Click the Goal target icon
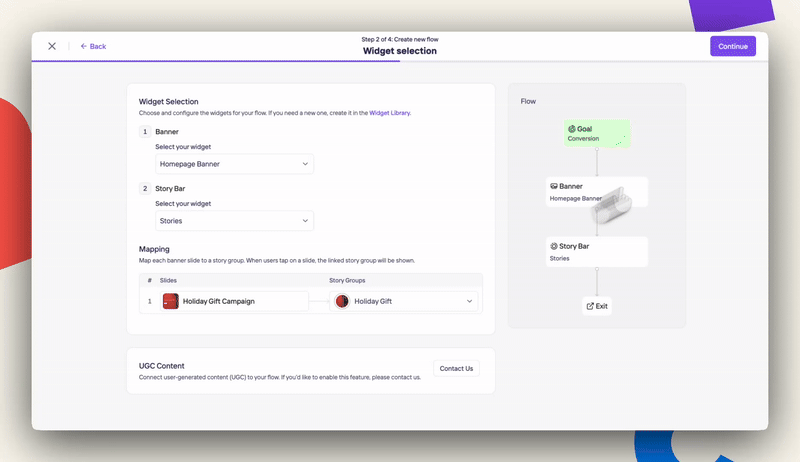 pos(571,129)
